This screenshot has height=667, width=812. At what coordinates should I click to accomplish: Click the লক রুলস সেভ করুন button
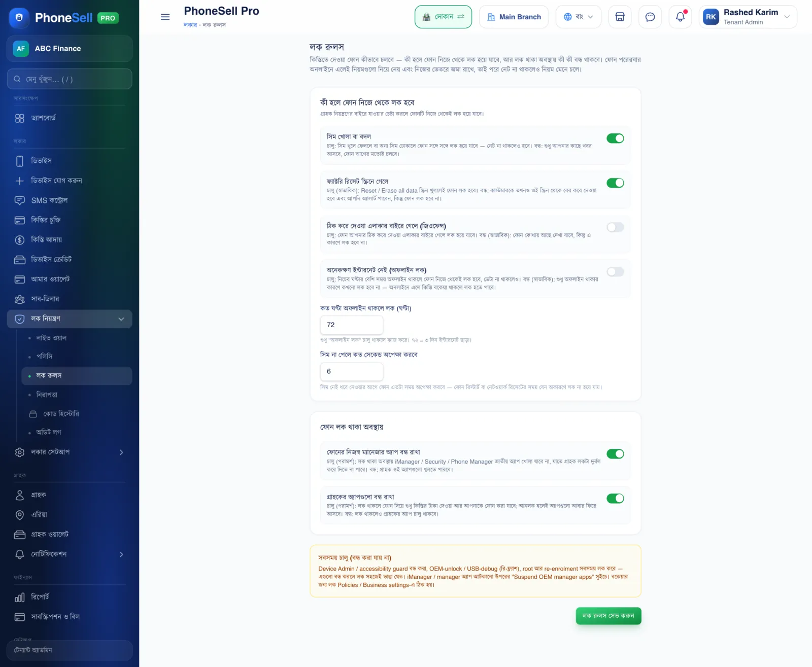[x=608, y=616]
